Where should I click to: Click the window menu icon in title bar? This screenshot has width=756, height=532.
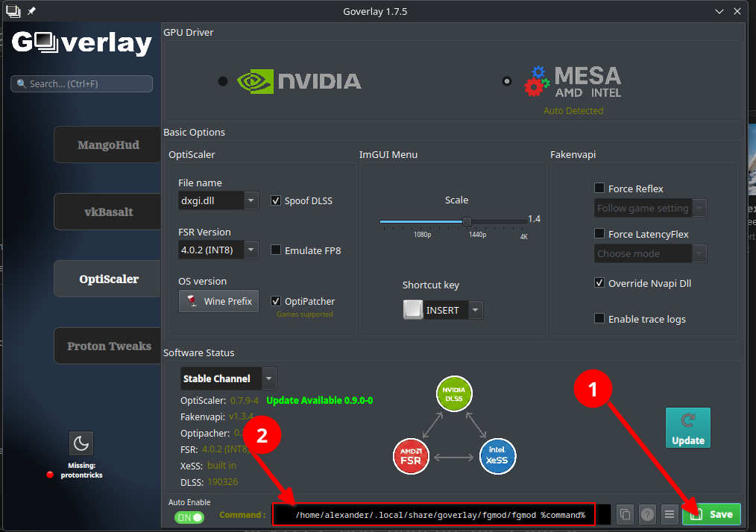(13, 11)
